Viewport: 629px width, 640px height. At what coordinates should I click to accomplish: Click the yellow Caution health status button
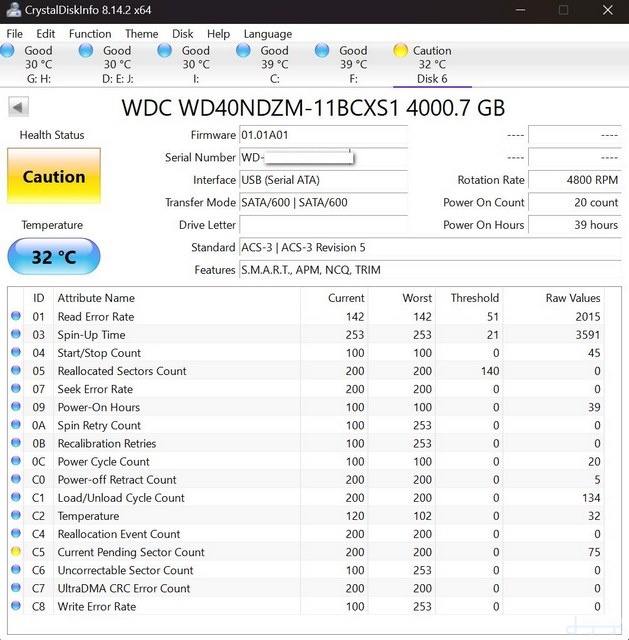[x=54, y=176]
